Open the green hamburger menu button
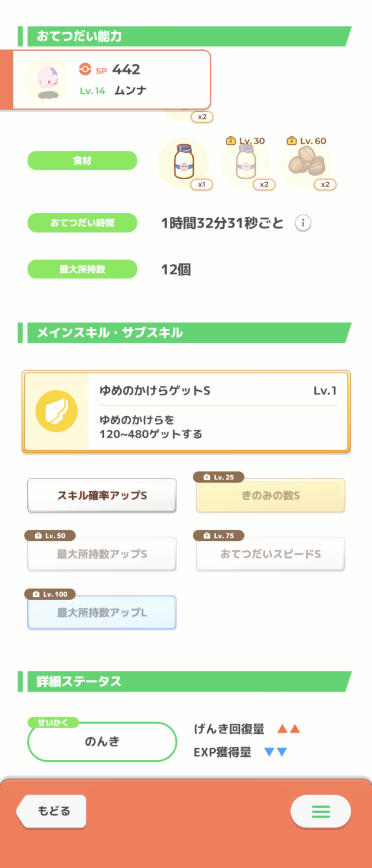The height and width of the screenshot is (868, 372). click(x=321, y=811)
